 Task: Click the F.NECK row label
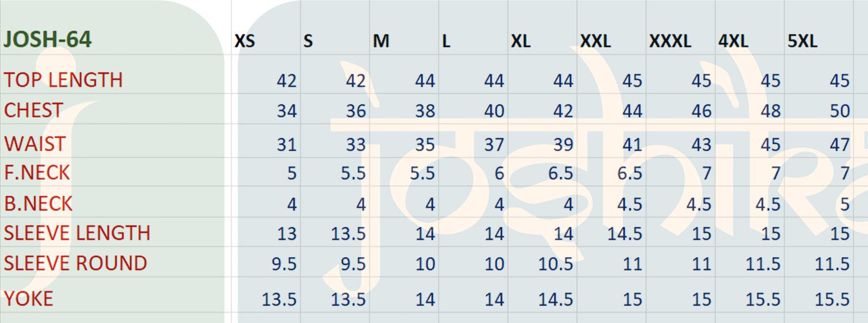coord(37,173)
